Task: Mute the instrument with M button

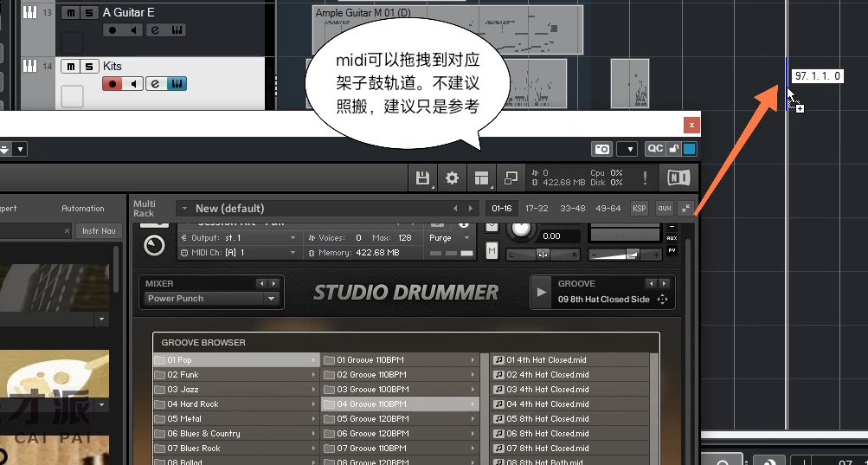Action: click(x=492, y=251)
